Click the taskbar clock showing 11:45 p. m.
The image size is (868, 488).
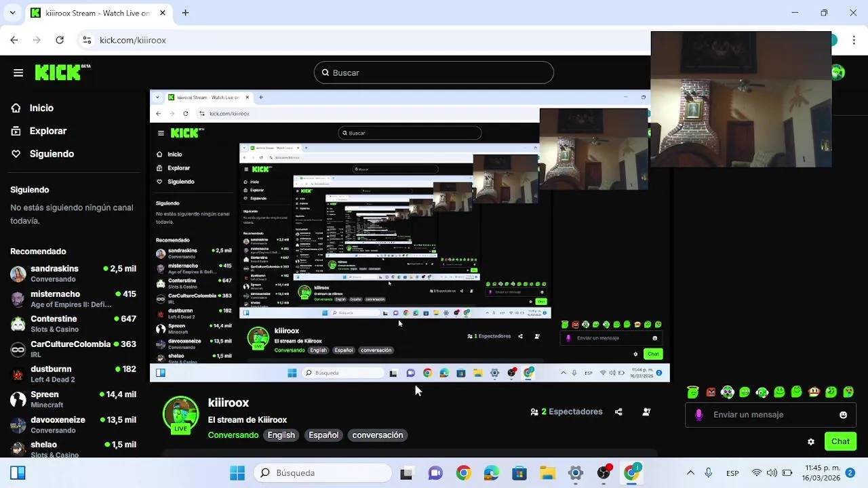coord(821,472)
